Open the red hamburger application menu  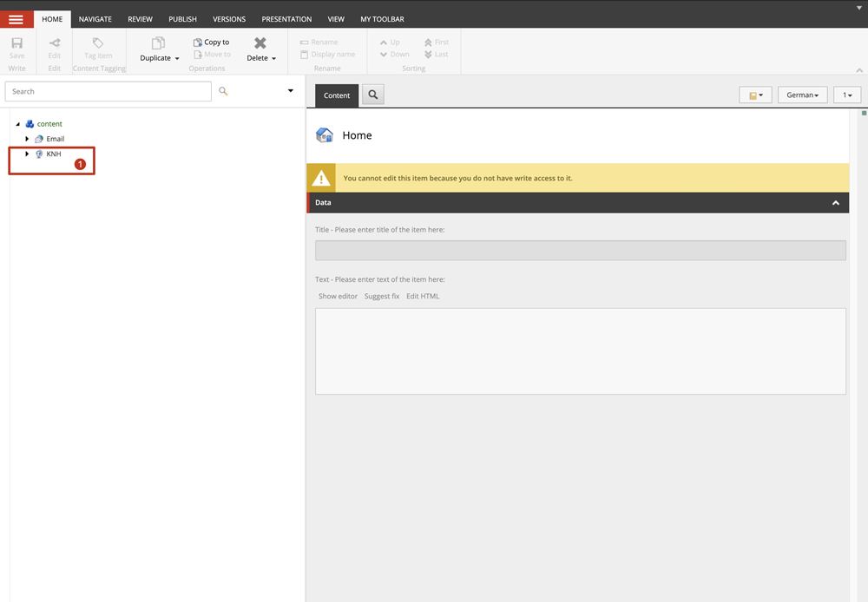click(16, 19)
